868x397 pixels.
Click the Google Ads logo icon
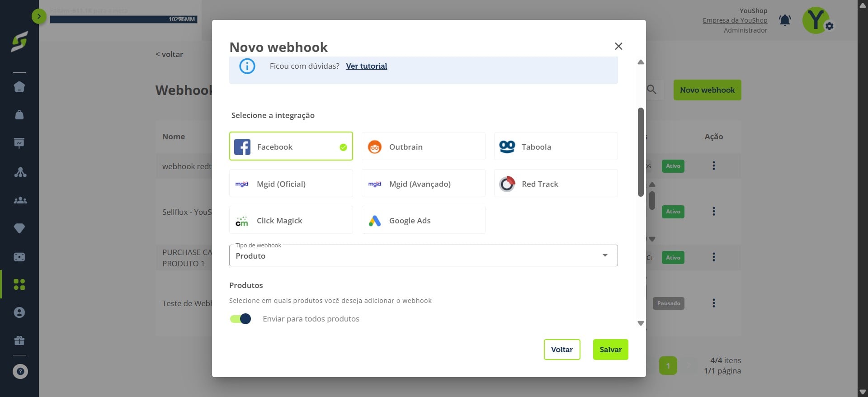pyautogui.click(x=375, y=221)
